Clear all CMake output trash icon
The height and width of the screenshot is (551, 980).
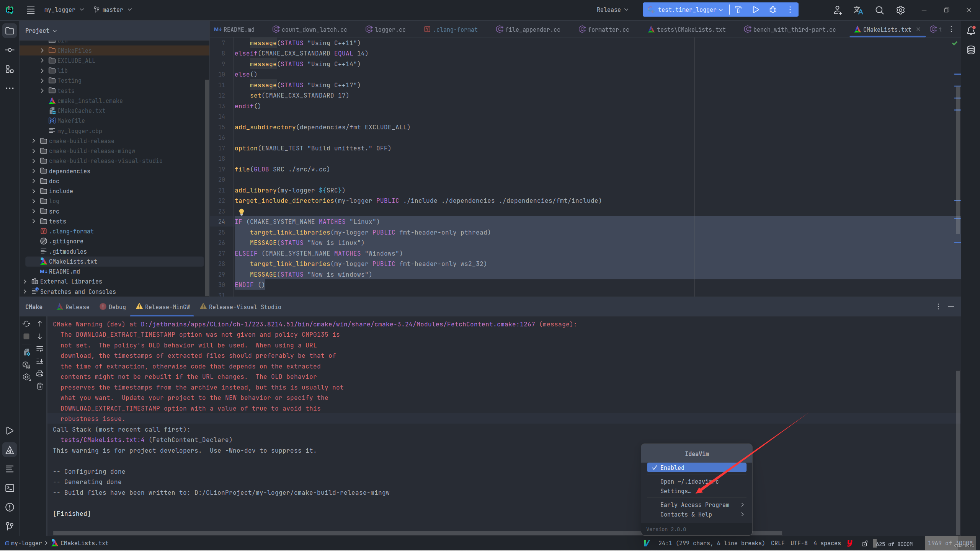40,386
